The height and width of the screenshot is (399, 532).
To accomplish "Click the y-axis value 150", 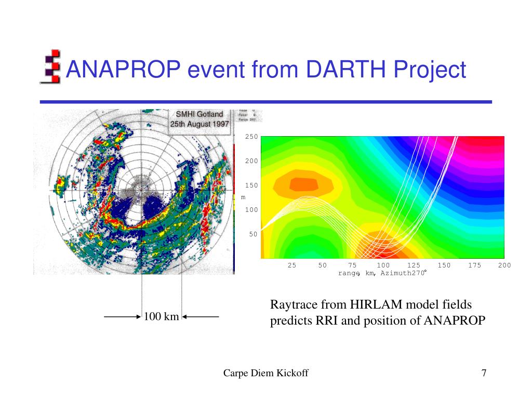I will [x=252, y=185].
